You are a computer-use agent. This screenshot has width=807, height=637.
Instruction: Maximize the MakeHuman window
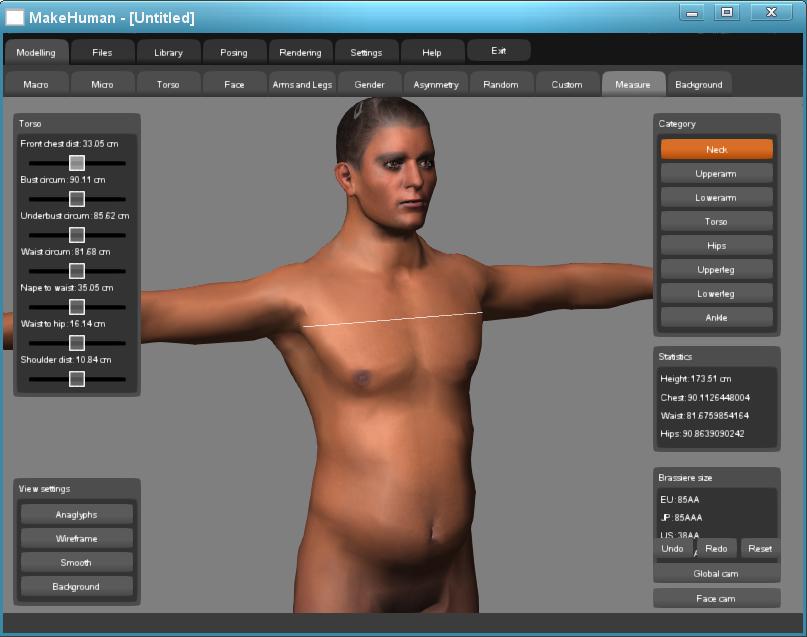tap(727, 12)
